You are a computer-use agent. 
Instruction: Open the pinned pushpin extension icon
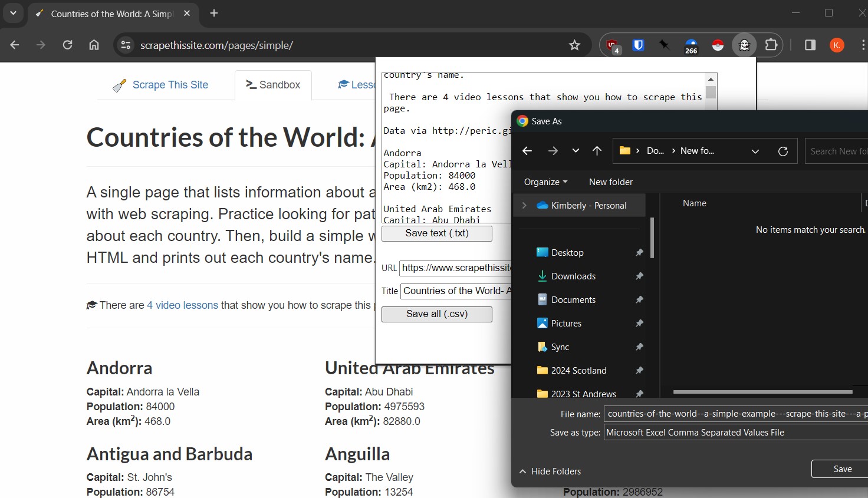[665, 45]
